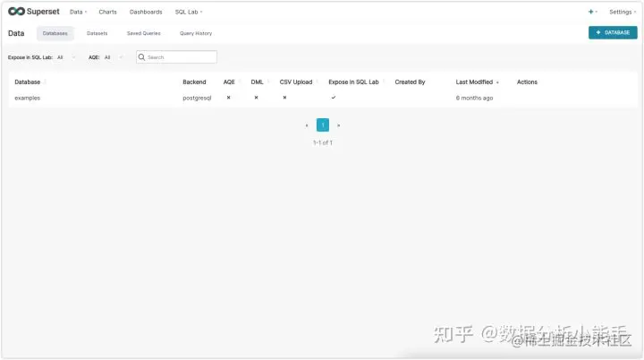Click the Expose in SQL Lab checkmark

[334, 98]
